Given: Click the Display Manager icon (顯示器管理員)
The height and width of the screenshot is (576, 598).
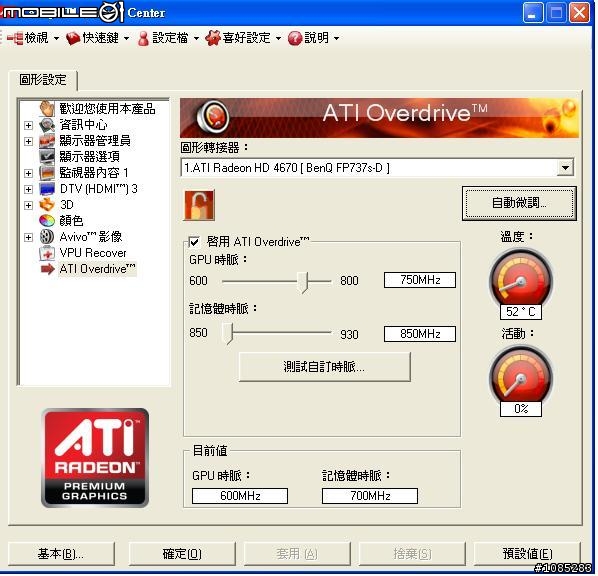Looking at the screenshot, I should [x=47, y=141].
